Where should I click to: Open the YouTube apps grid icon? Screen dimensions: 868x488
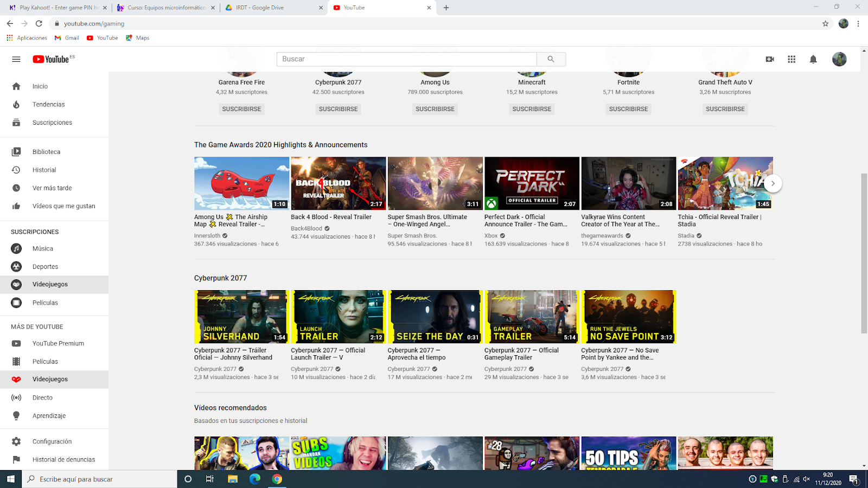[792, 59]
